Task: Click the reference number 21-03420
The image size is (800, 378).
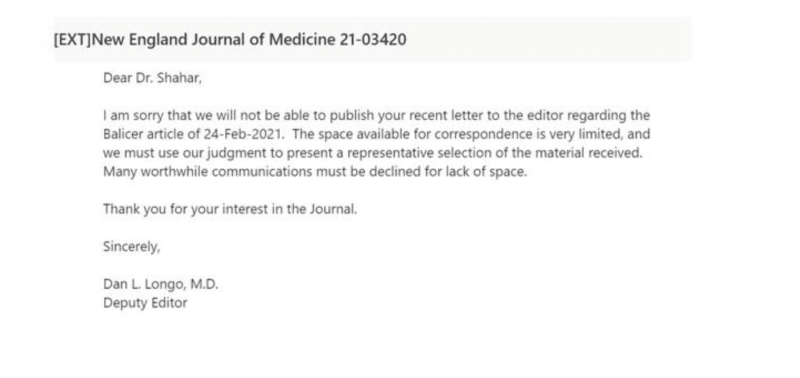Action: (373, 39)
